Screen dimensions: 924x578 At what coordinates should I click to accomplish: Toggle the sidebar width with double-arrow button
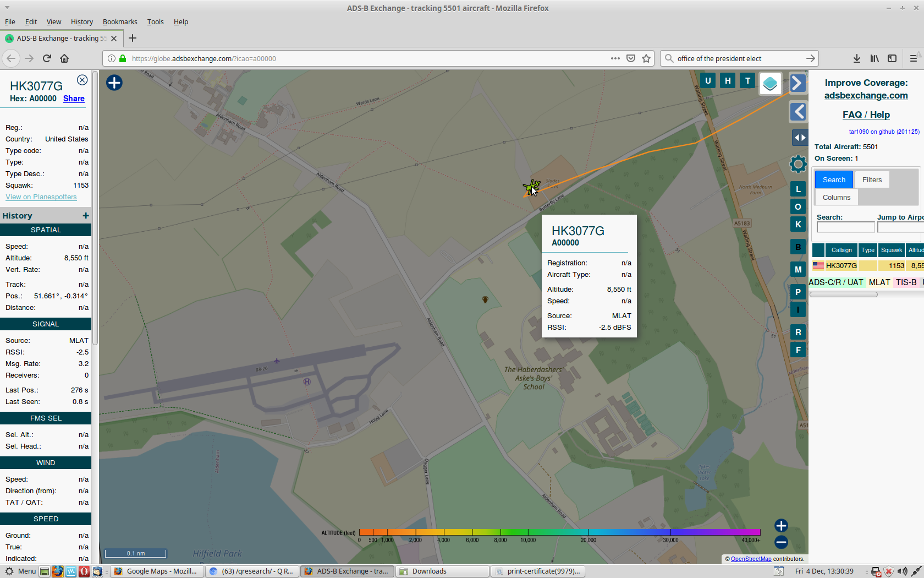coord(799,138)
